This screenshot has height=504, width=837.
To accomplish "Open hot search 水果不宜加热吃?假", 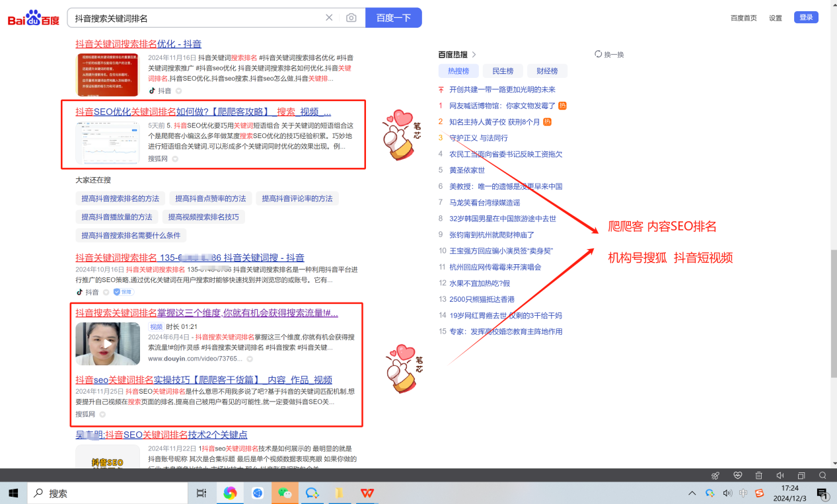I will pyautogui.click(x=480, y=283).
